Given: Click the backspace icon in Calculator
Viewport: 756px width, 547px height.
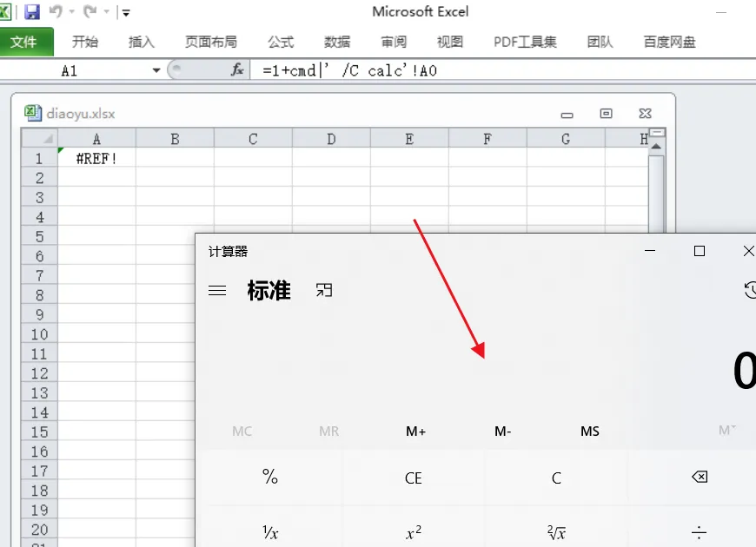Looking at the screenshot, I should point(700,478).
